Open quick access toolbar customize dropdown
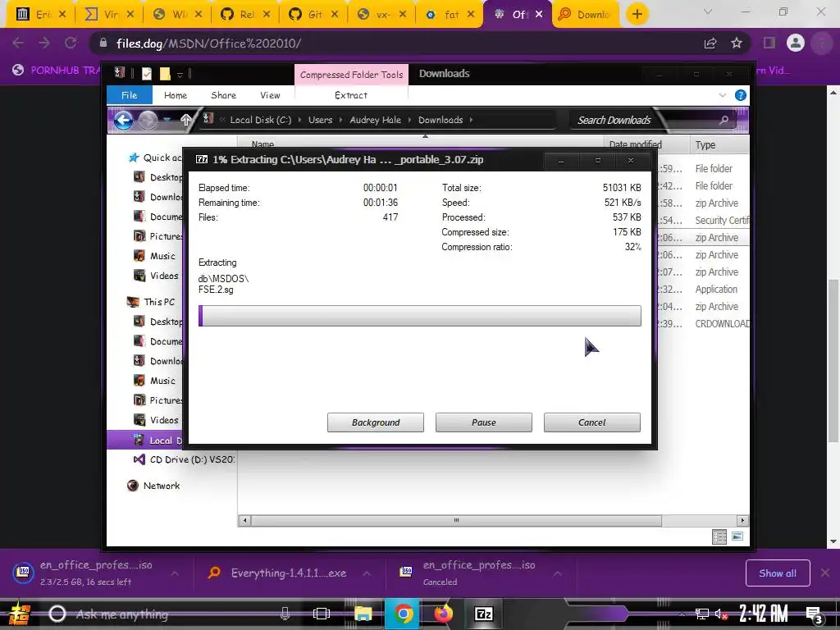 pos(180,74)
